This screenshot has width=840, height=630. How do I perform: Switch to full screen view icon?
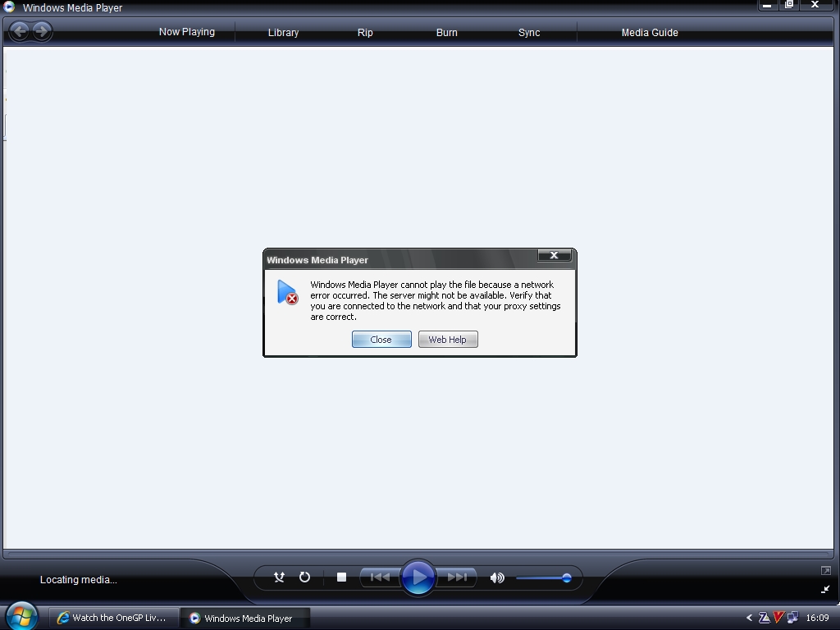coord(825,571)
